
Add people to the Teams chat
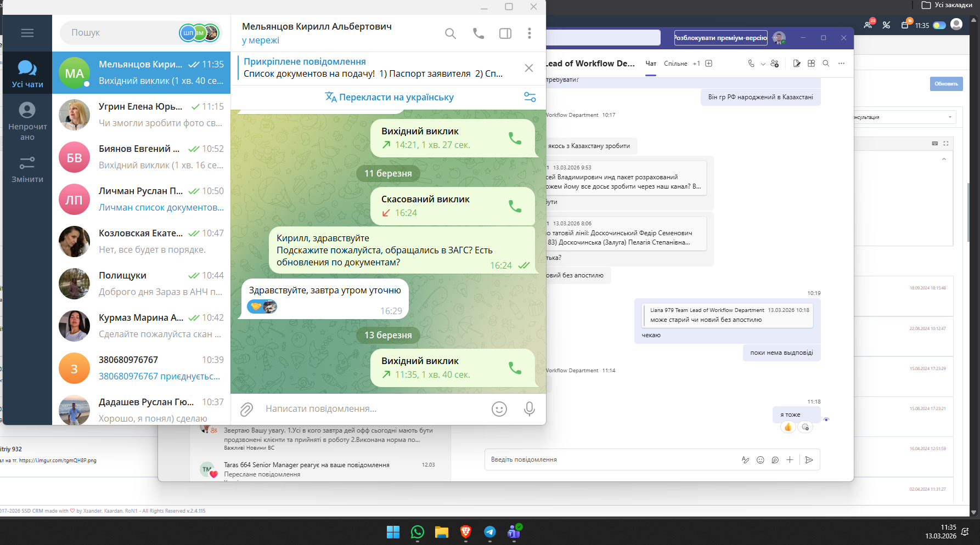tap(775, 64)
